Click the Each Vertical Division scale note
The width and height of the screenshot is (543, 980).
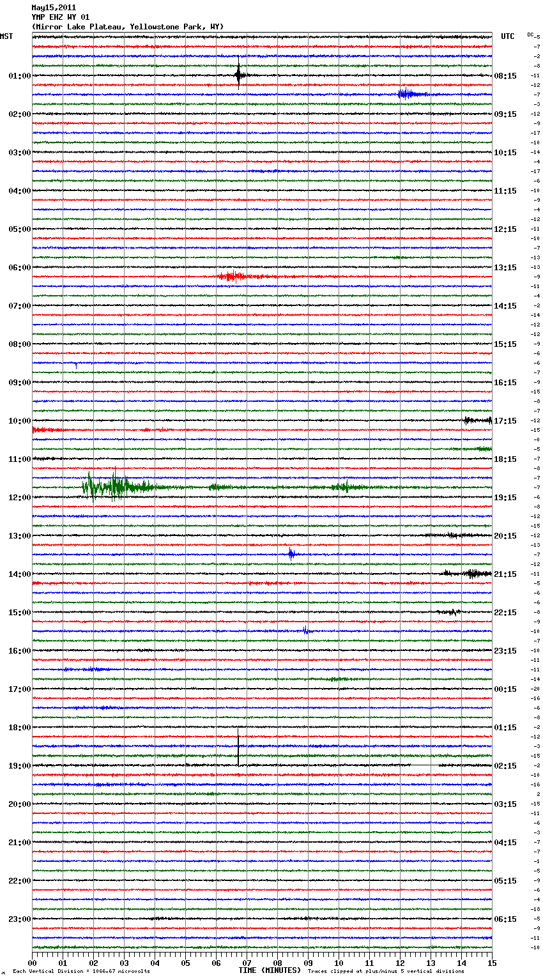81,972
